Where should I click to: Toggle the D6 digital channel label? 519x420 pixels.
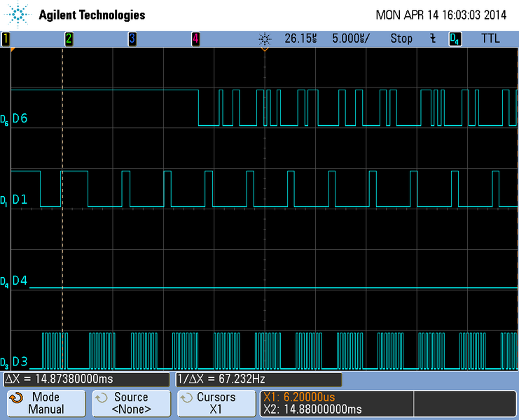click(x=20, y=118)
